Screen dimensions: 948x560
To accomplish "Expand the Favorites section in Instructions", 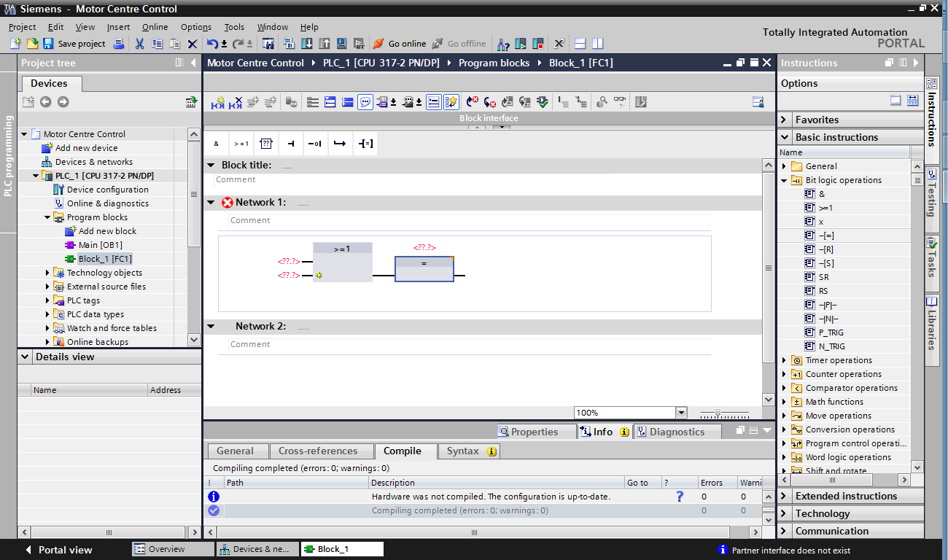I will click(785, 120).
